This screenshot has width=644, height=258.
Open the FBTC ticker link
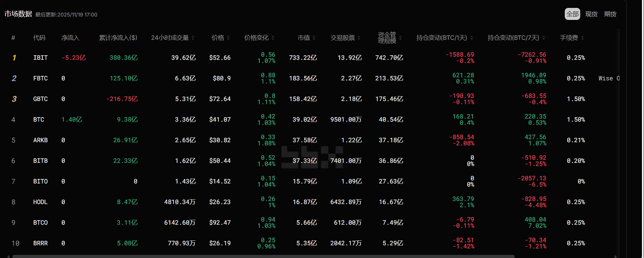click(40, 78)
